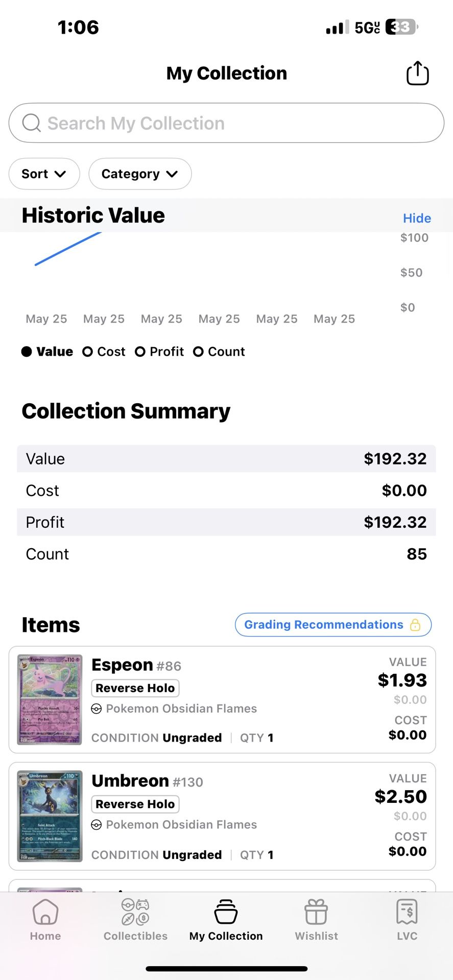
Task: Open the Espeon #86 card thumbnail
Action: 50,700
